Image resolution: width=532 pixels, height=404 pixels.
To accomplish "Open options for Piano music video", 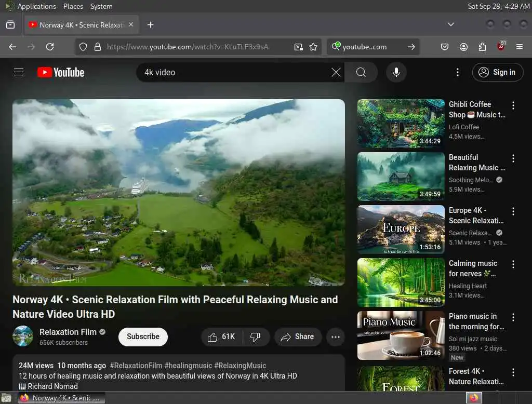I will coord(513,317).
